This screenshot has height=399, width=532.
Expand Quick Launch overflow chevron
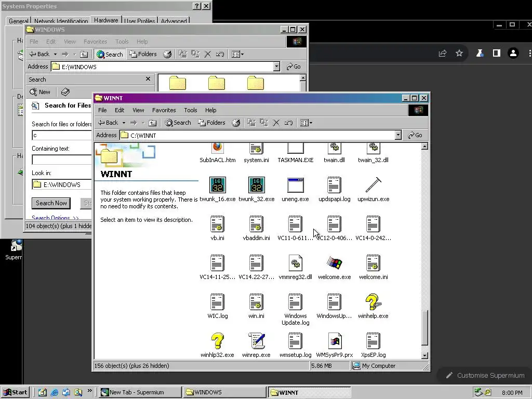89,391
